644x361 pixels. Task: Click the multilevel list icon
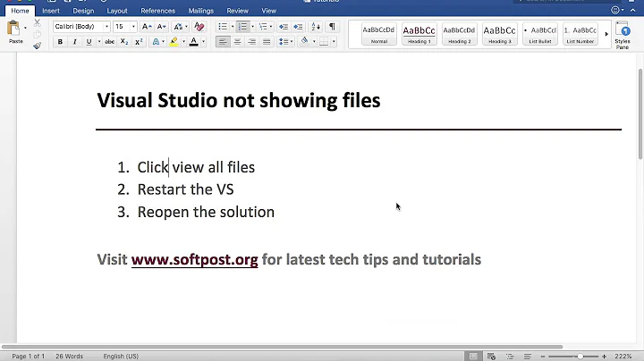(263, 27)
